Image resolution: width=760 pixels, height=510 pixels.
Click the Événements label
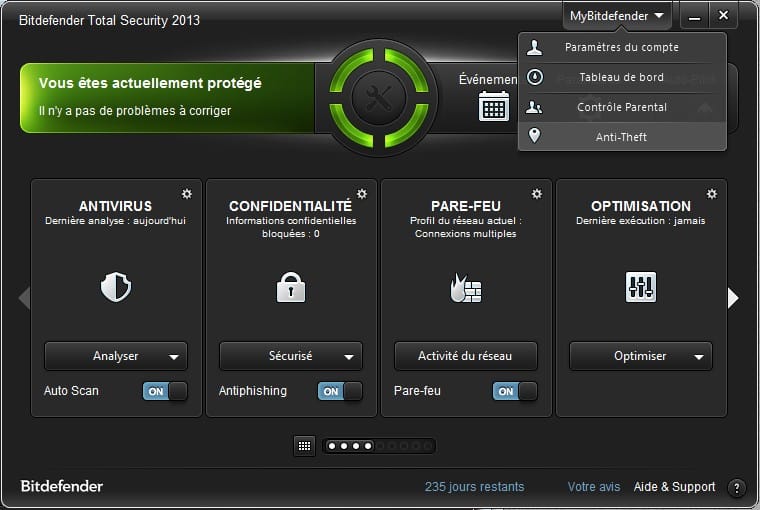click(x=488, y=79)
